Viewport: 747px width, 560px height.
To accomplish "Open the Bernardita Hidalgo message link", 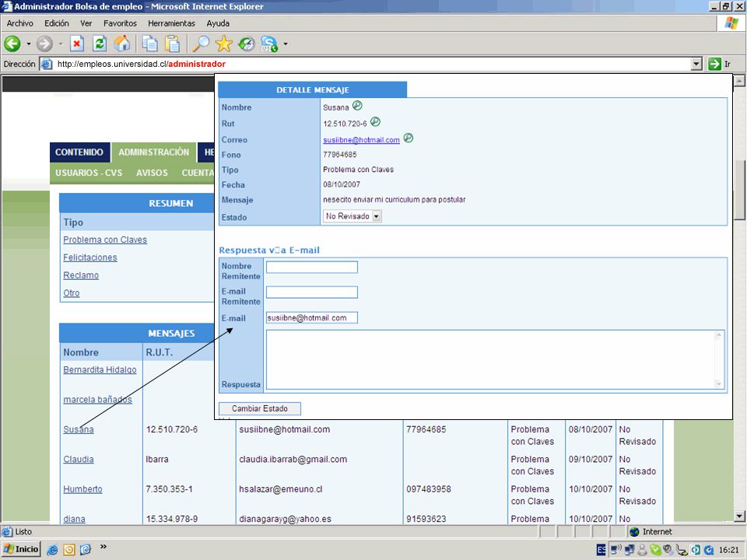I will [x=100, y=369].
